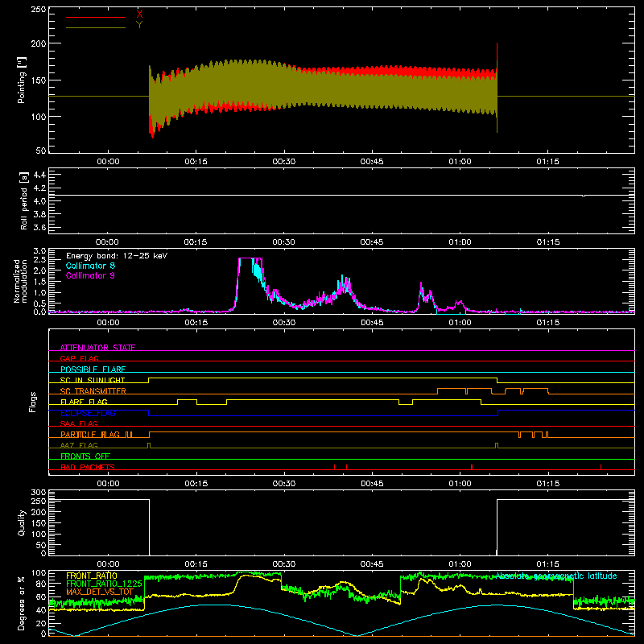This screenshot has width=644, height=644.
Task: Click the ATTENUATOR STATE flag label
Action: [x=97, y=348]
